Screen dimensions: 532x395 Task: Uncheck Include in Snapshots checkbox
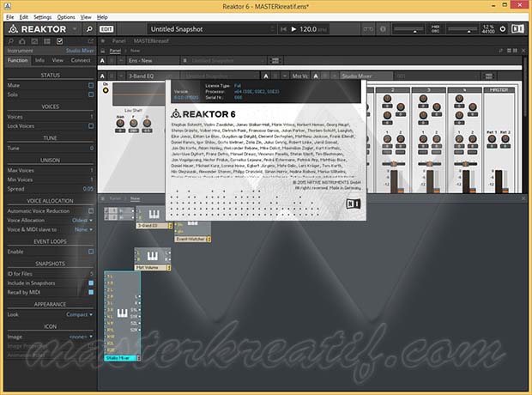pyautogui.click(x=91, y=283)
